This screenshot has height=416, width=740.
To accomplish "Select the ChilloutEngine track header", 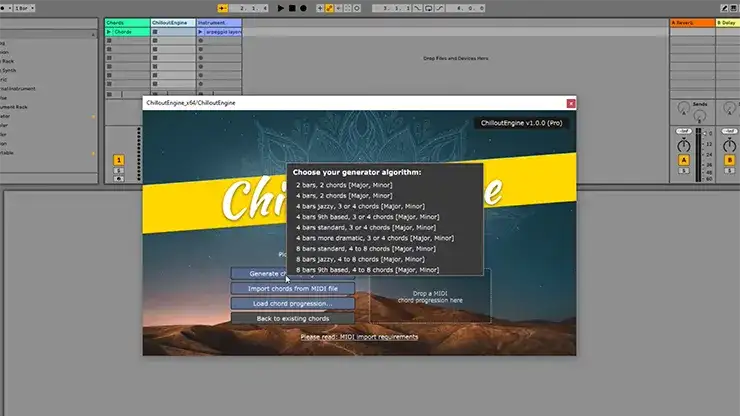I will coord(173,23).
